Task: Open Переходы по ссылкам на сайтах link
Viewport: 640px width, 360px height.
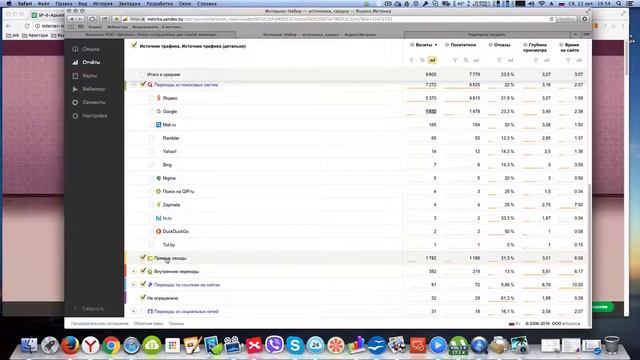Action: [187, 285]
